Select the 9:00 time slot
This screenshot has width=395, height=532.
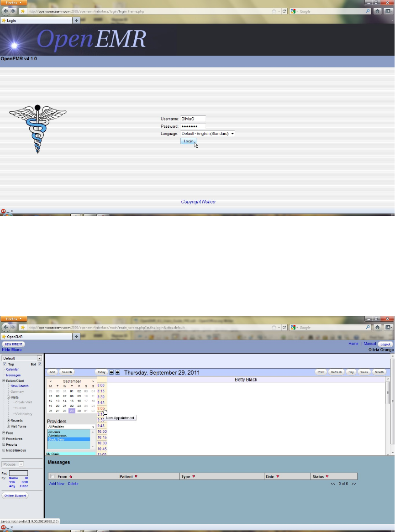pyautogui.click(x=101, y=408)
